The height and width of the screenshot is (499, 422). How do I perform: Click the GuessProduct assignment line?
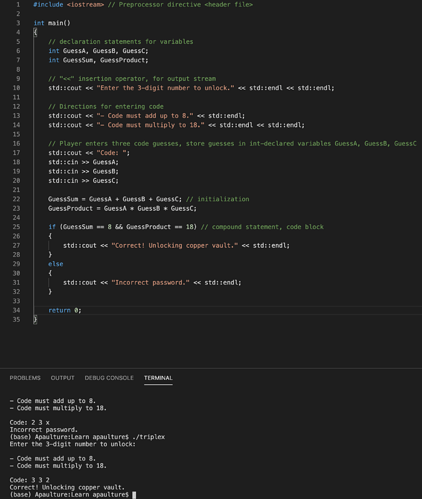(122, 208)
